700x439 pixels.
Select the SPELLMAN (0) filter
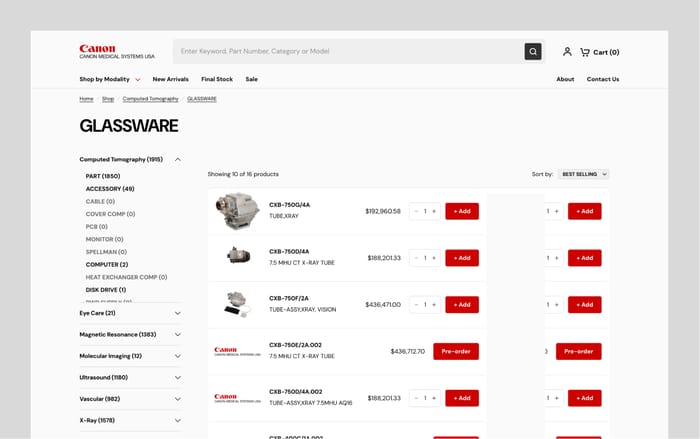point(106,252)
